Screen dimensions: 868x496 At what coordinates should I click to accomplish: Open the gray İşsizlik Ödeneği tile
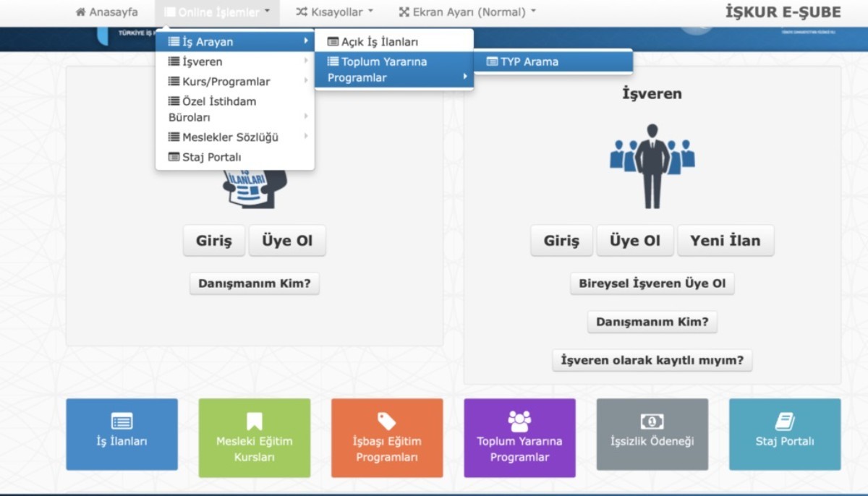click(652, 435)
